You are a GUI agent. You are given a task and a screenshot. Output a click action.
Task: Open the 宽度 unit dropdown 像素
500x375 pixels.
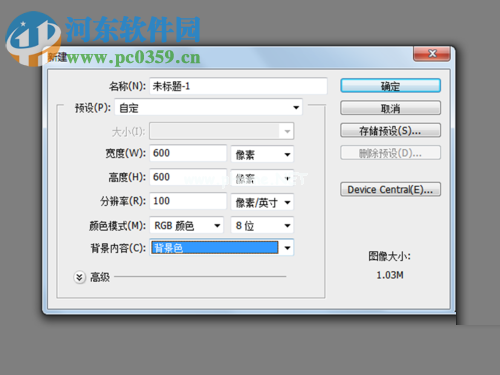click(x=262, y=154)
